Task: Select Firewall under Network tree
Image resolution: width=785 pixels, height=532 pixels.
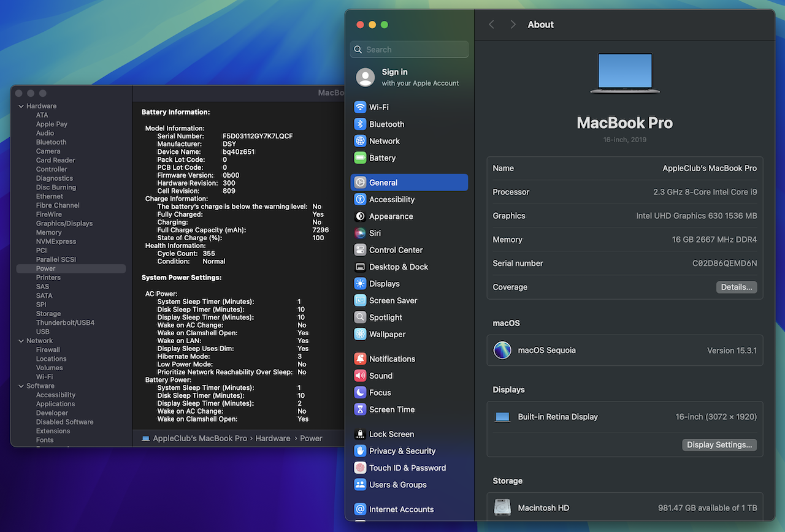Action: click(48, 350)
